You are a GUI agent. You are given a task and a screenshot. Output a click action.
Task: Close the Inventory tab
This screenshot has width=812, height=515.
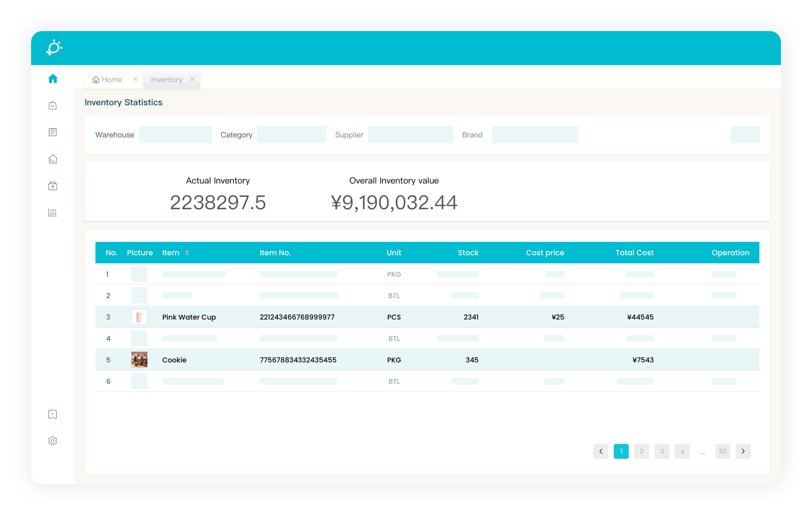coord(192,79)
